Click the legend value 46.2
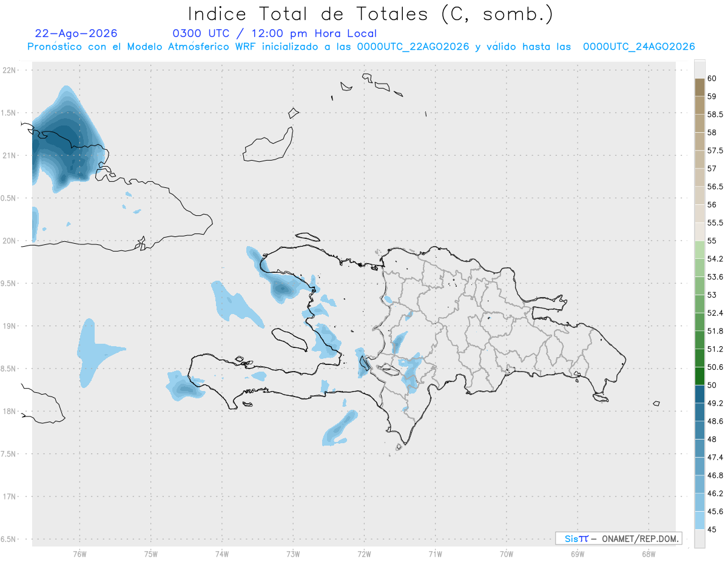 coord(715,493)
